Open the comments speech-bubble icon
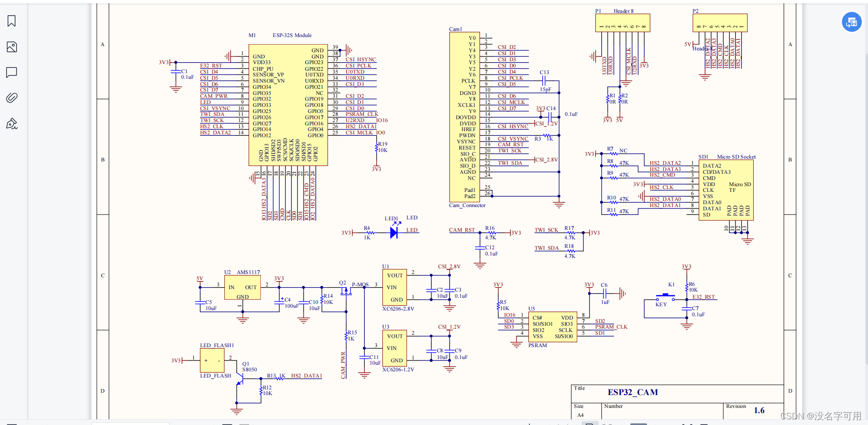The width and height of the screenshot is (868, 425). [12, 72]
